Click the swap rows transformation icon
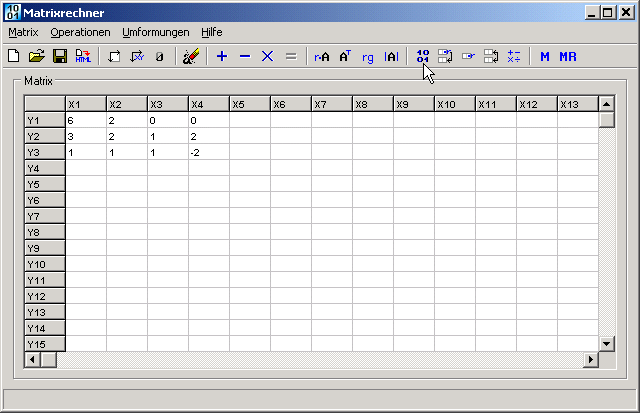The height and width of the screenshot is (413, 640). (x=445, y=56)
